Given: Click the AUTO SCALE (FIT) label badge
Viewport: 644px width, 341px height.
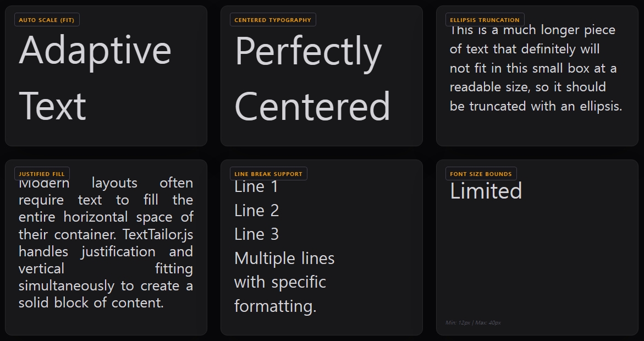Looking at the screenshot, I should click(47, 20).
